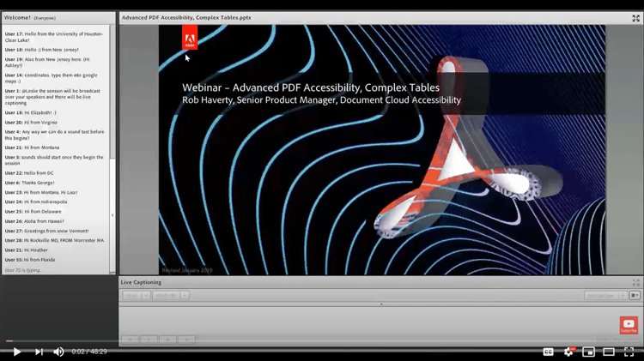Click User 22's 'Hello from DC' message
Screen dimensions: 644x361
pos(29,173)
